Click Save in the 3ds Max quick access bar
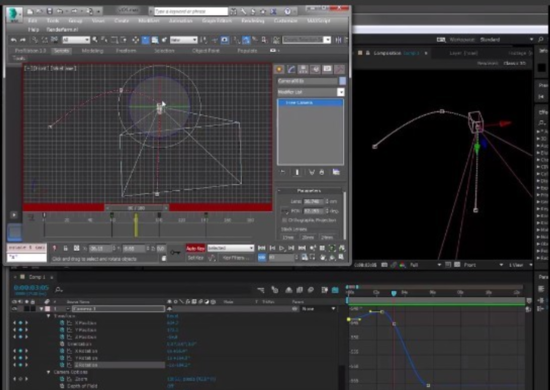 [x=50, y=12]
